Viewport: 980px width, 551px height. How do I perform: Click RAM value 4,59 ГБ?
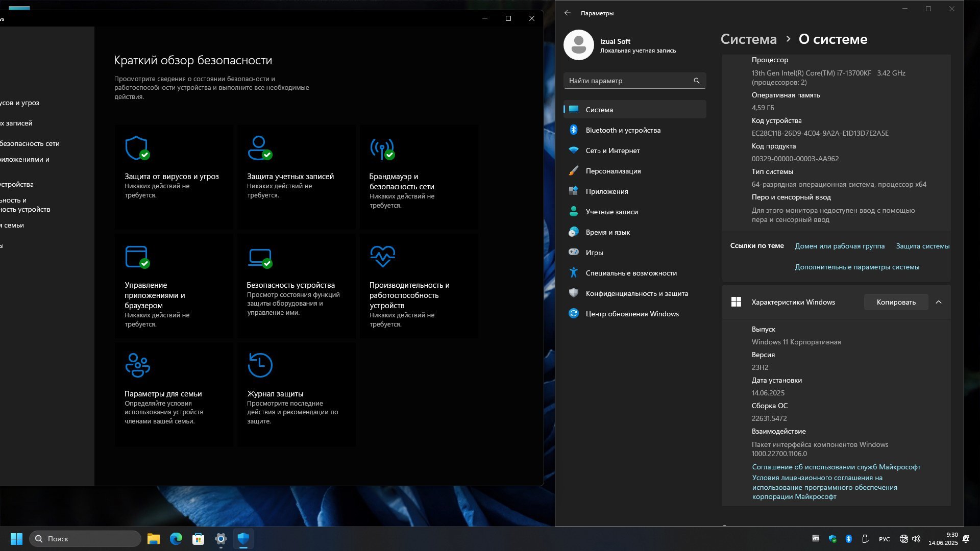click(763, 108)
